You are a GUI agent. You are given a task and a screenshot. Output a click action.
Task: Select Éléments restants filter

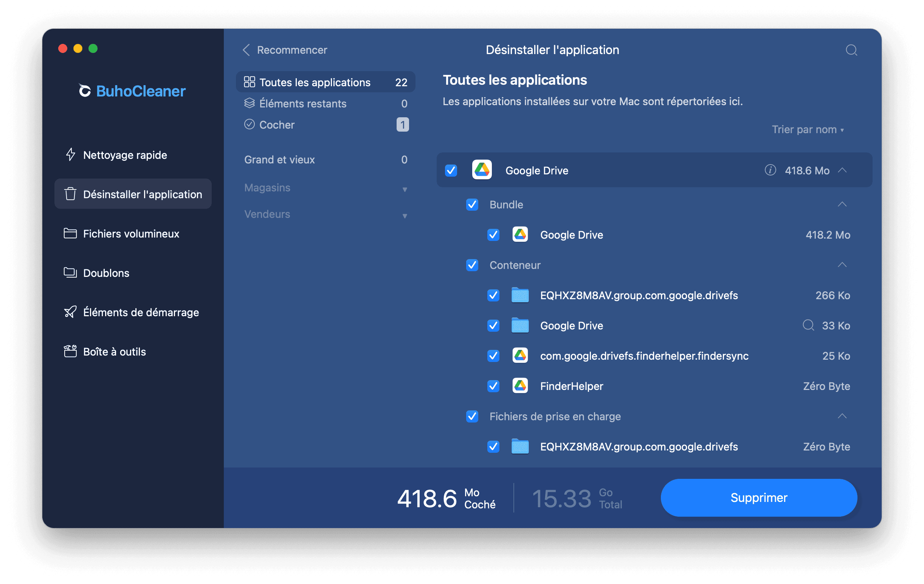point(326,103)
